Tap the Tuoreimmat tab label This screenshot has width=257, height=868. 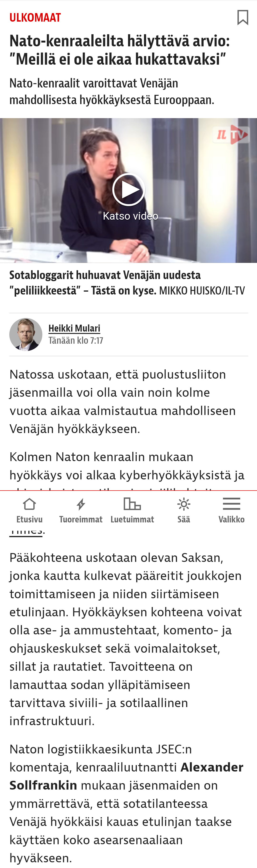click(81, 519)
